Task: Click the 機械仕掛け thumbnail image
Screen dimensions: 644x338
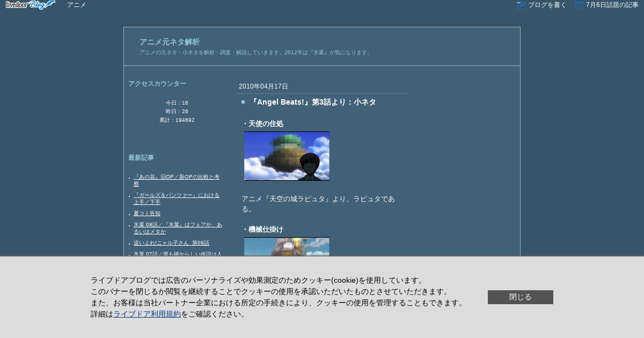Action: (287, 247)
